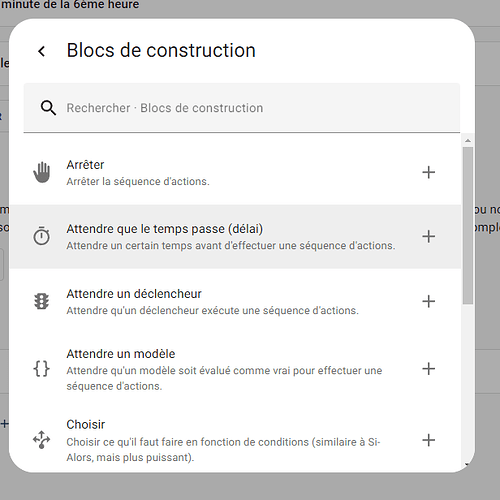Select Attendre que le temps passe (délai)

point(235,237)
